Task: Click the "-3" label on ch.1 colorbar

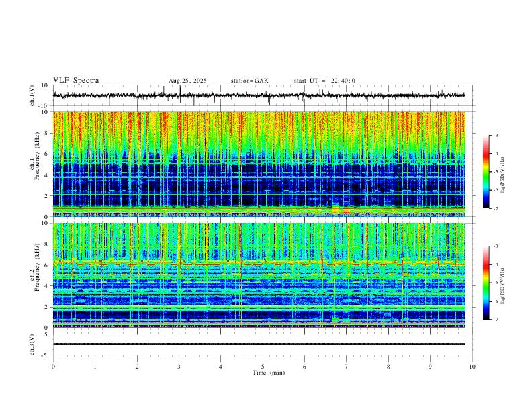Action: (x=496, y=135)
